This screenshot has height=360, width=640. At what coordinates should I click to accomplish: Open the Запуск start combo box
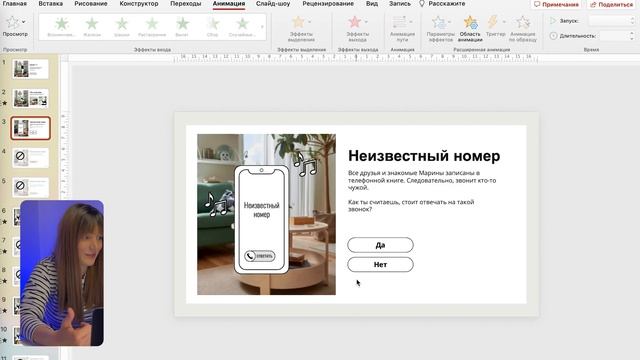611,20
